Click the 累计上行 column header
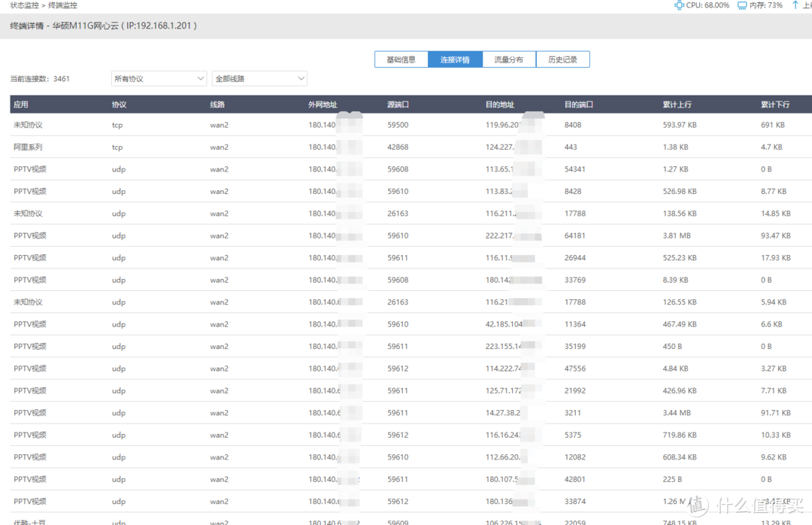 (x=677, y=104)
